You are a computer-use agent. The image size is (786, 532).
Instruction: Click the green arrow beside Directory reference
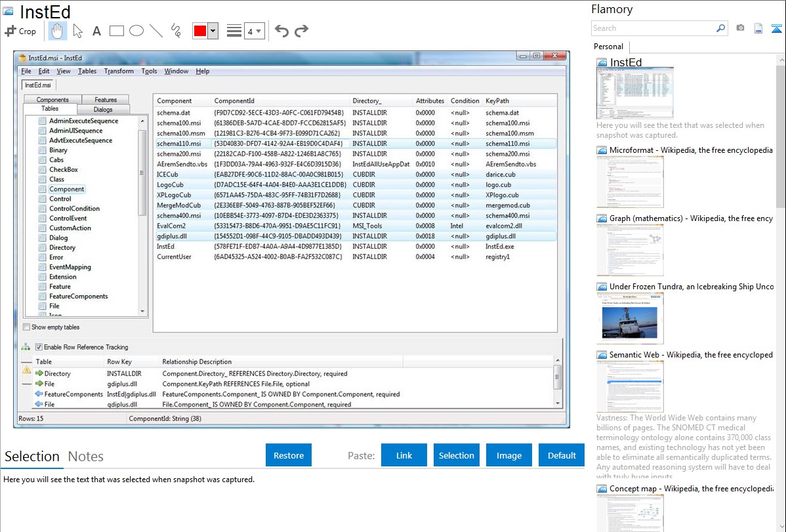39,373
